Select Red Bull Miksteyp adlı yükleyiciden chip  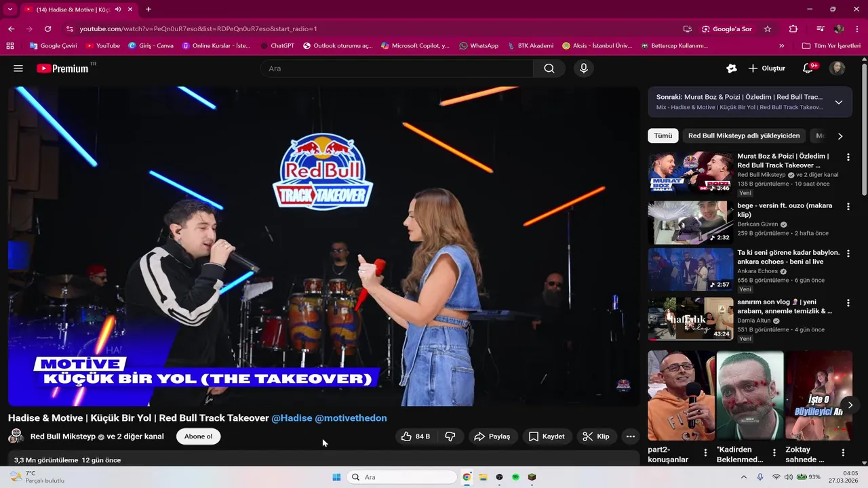(744, 136)
